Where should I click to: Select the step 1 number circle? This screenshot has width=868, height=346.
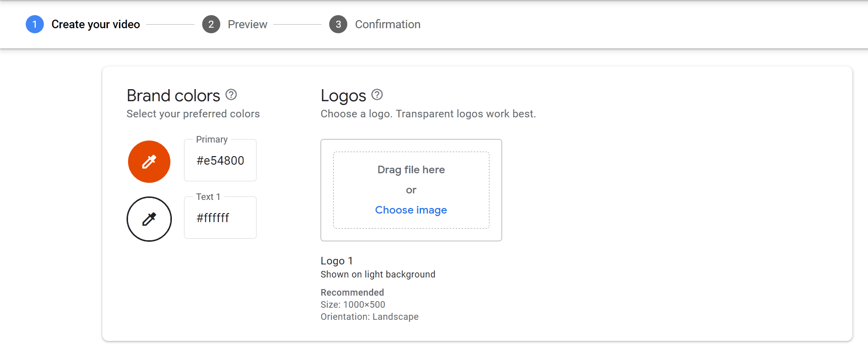pyautogui.click(x=35, y=24)
